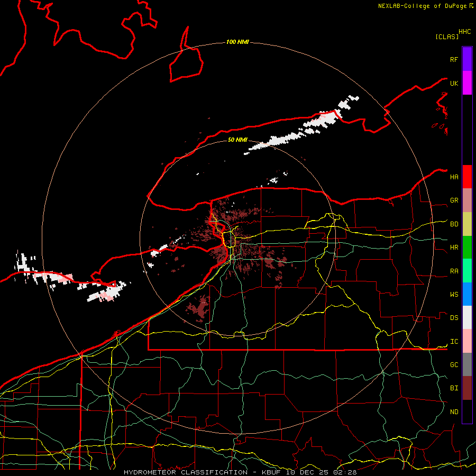The image size is (476, 476).
Task: Click the HA red legend swatch
Action: tap(467, 177)
